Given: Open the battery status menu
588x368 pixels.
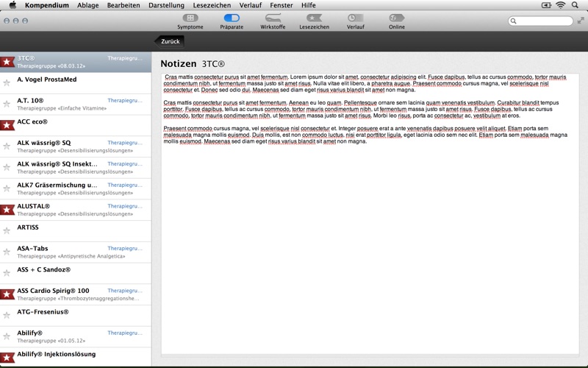Looking at the screenshot, I should click(546, 5).
